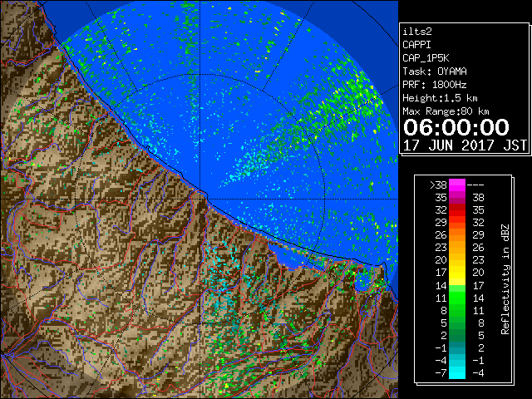Viewport: 532px width, 399px height.
Task: Click the cyan swatch beside -7
Action: 457,372
